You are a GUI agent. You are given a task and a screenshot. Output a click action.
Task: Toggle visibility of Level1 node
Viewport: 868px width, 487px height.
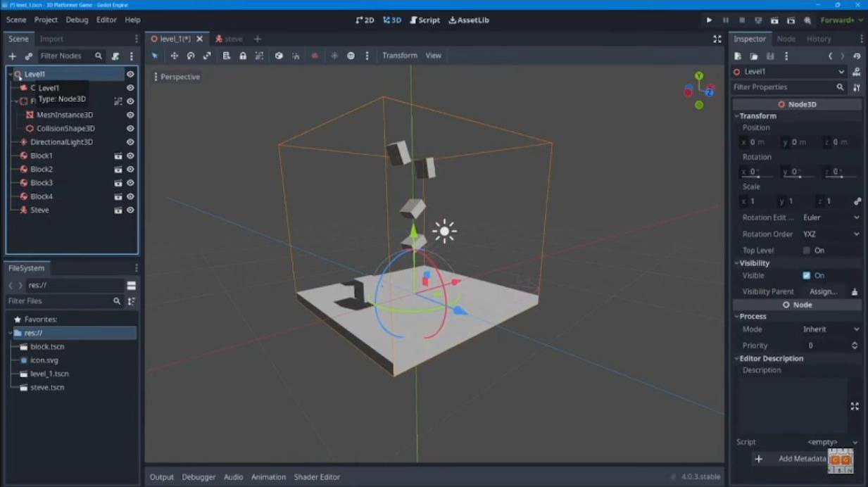pyautogui.click(x=130, y=74)
